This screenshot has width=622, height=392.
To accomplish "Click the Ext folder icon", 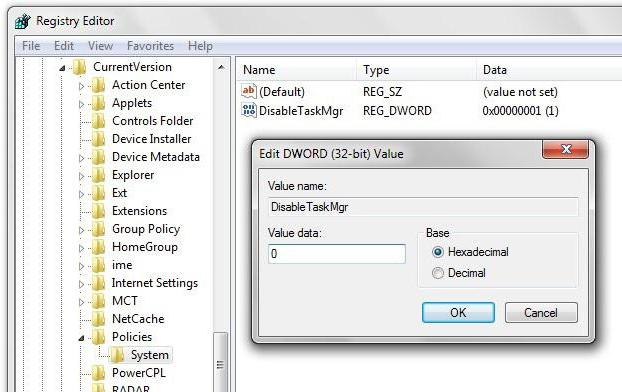I will click(98, 193).
